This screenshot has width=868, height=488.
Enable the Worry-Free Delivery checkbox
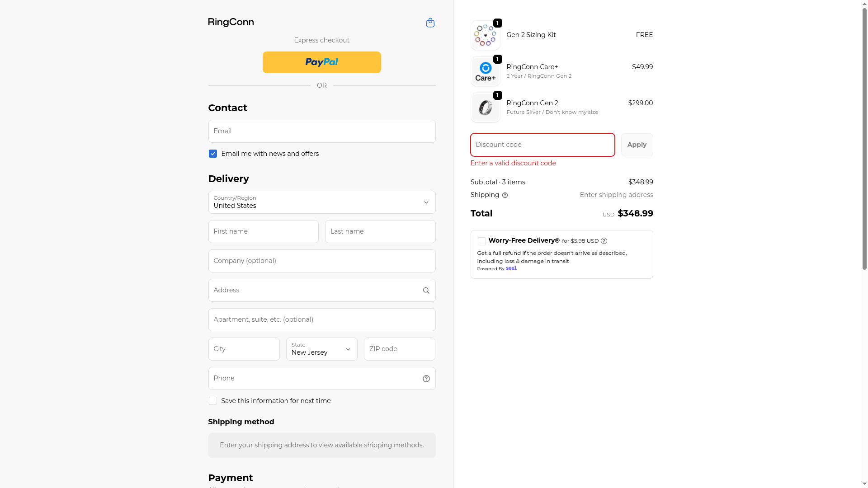click(x=482, y=241)
